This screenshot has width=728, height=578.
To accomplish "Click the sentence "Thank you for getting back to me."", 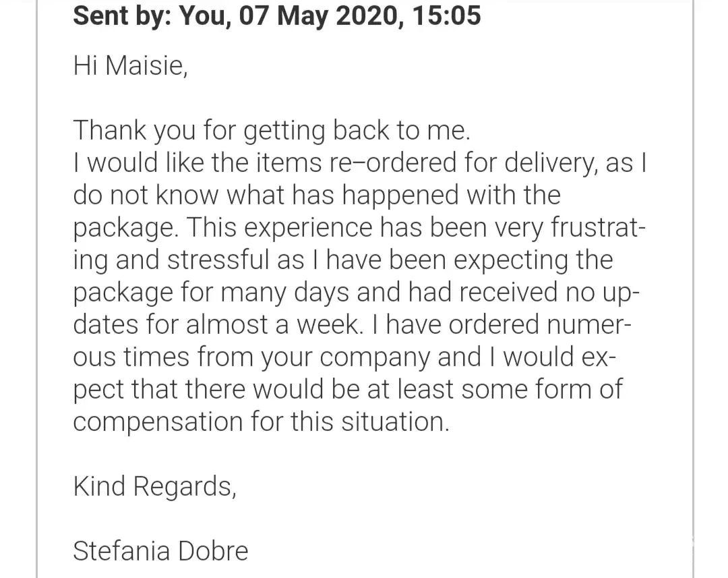I will pyautogui.click(x=271, y=130).
